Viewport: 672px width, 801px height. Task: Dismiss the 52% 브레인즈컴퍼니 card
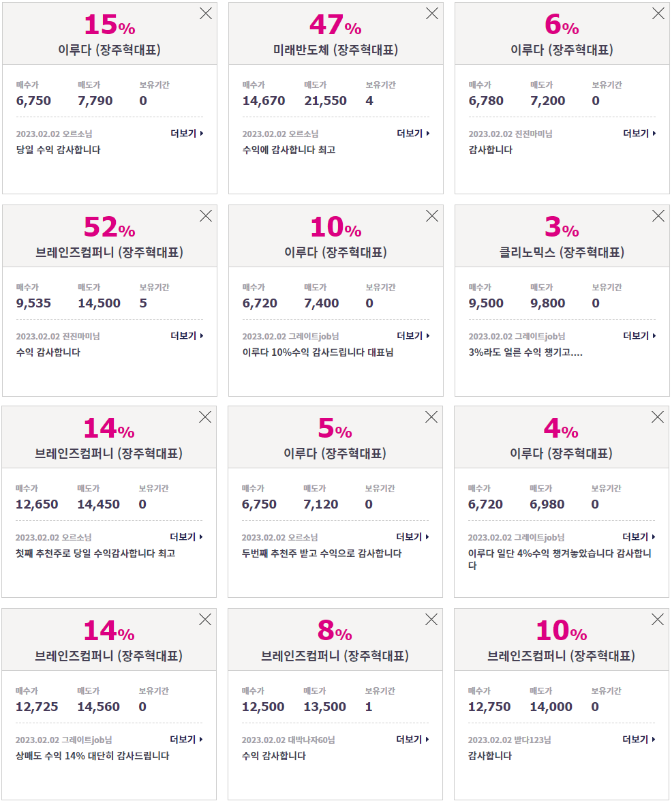206,216
